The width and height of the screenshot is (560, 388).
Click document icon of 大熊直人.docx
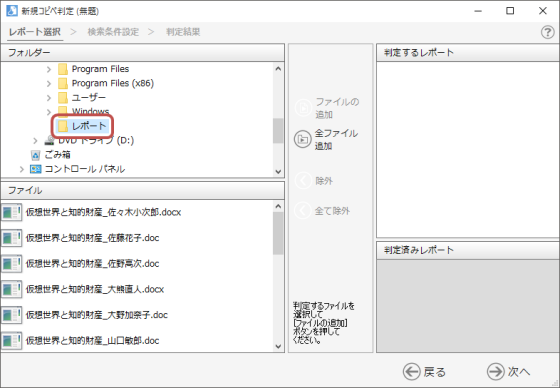coord(11,289)
